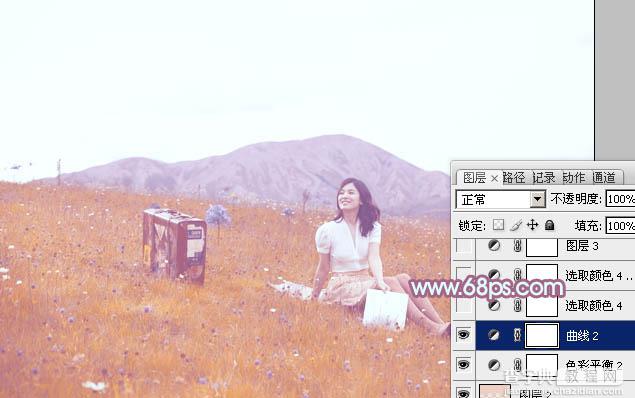Hide the 曲线 2 layer eye
Screen dimensions: 635x398
pos(464,335)
